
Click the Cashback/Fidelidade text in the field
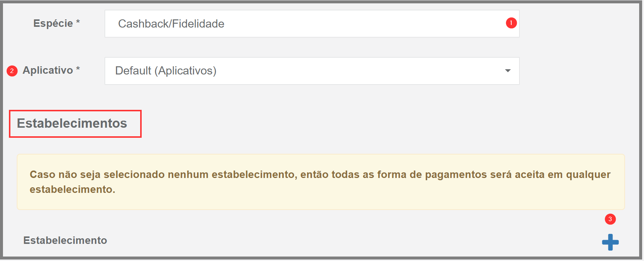[x=171, y=24]
